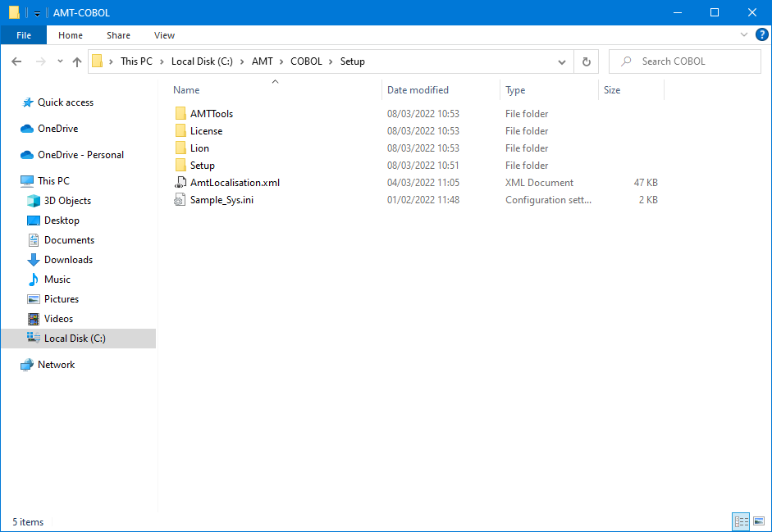The image size is (772, 532).
Task: Open Help with the question mark icon
Action: pos(761,35)
